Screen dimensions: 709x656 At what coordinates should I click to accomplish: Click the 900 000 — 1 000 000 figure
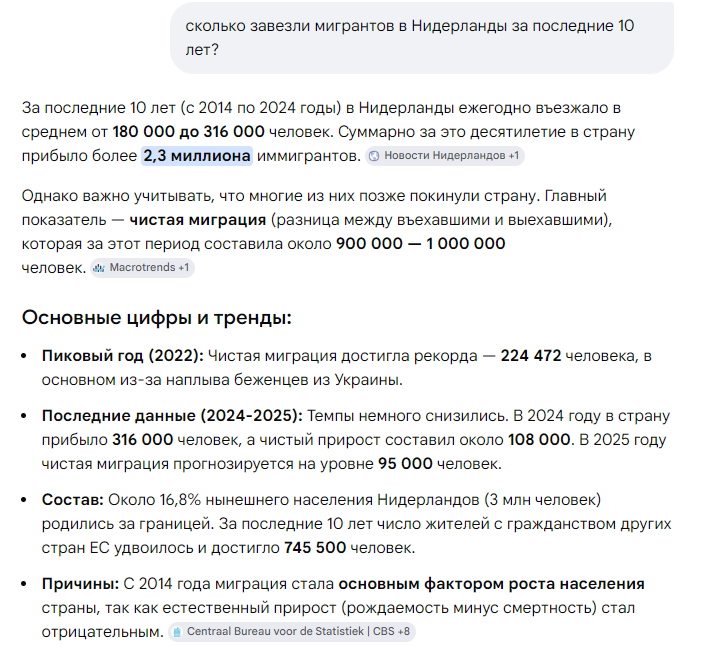(421, 244)
